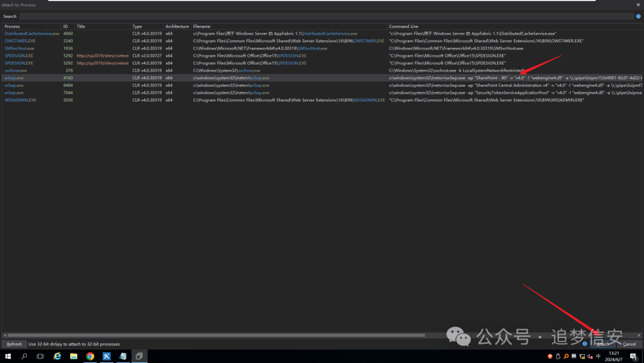Image resolution: width=644 pixels, height=363 pixels.
Task: Click the Refresh button
Action: [x=14, y=344]
